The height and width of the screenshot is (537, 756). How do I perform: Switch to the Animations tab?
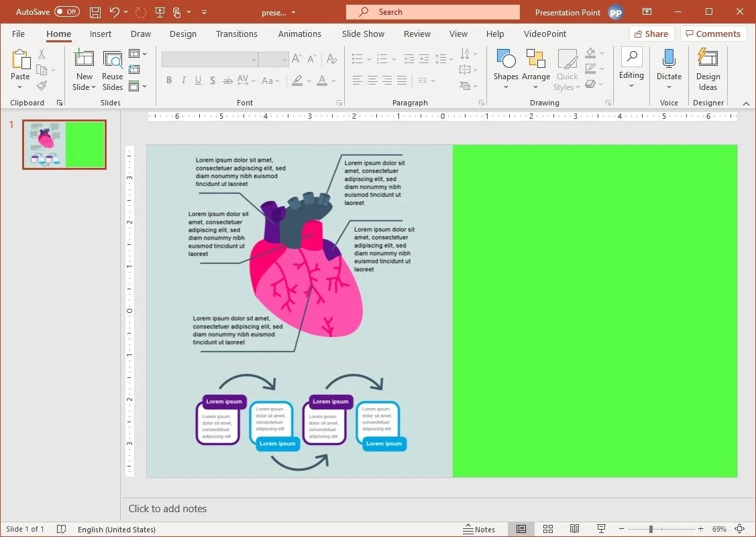tap(299, 34)
